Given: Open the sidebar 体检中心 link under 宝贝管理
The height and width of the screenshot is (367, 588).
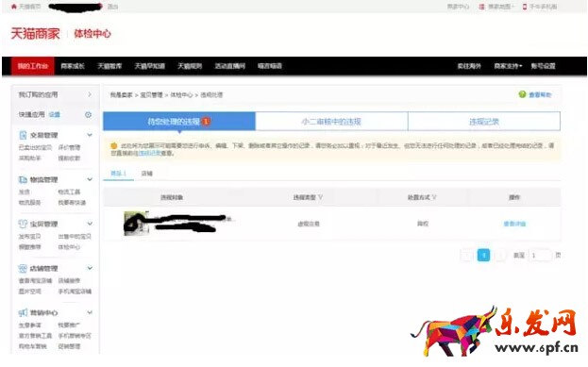Looking at the screenshot, I should click(69, 246).
